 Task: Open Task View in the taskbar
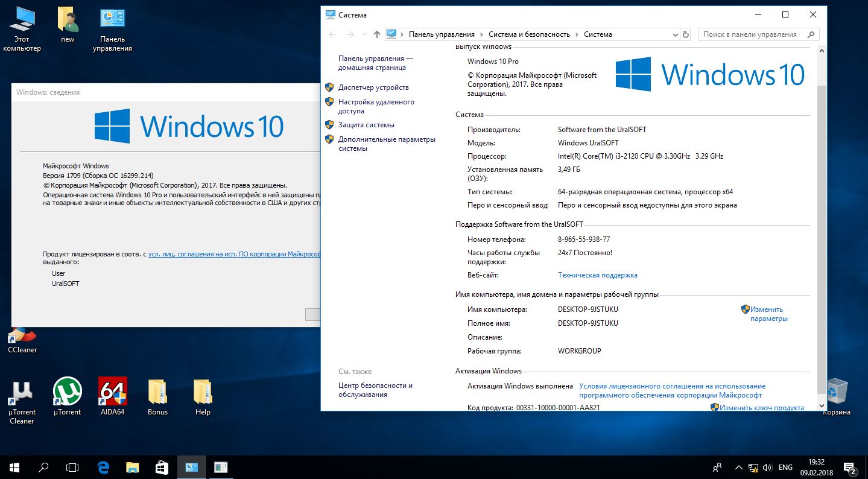(72, 467)
